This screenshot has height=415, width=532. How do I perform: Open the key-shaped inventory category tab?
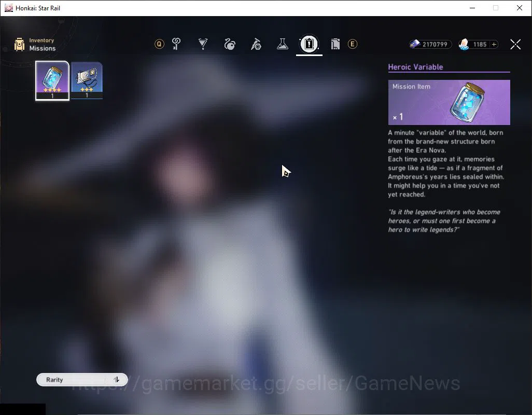point(176,44)
